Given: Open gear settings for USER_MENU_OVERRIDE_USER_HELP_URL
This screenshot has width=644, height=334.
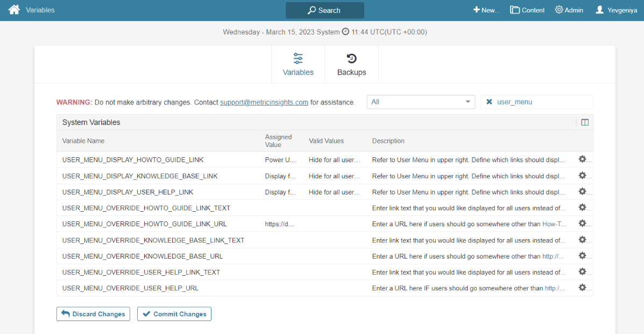Looking at the screenshot, I should click(582, 288).
